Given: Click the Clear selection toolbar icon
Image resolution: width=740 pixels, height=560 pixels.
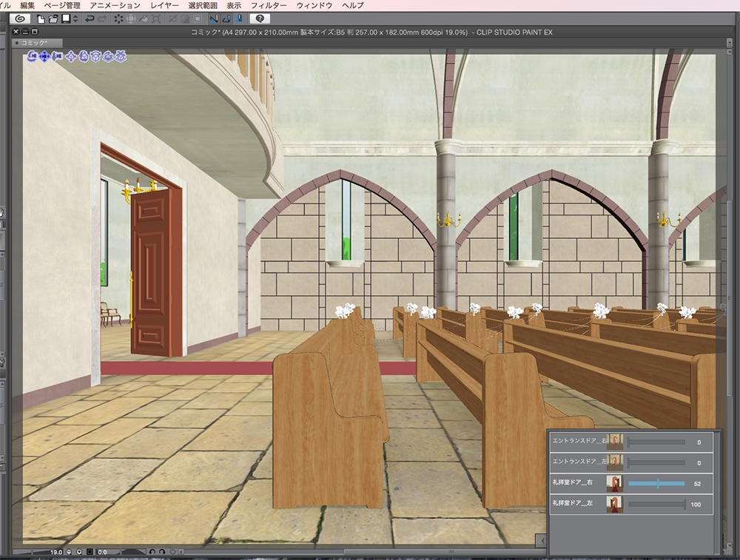Looking at the screenshot, I should (x=118, y=18).
